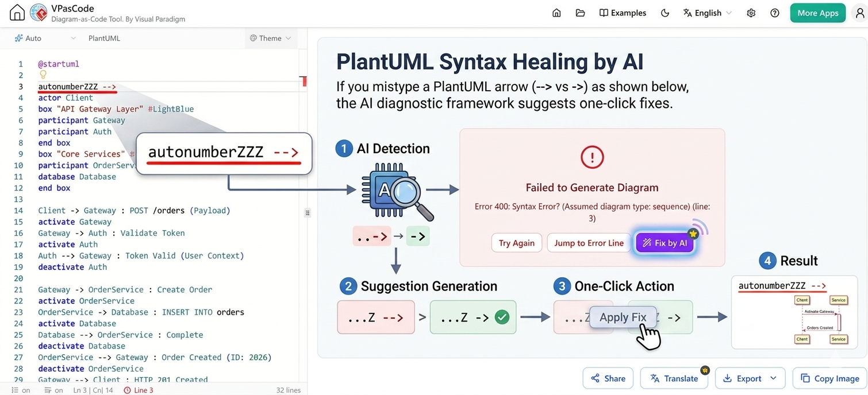The image size is (868, 395).
Task: Click 'OrderService -> Database : INSERT INTO orders' line
Action: coord(141,312)
